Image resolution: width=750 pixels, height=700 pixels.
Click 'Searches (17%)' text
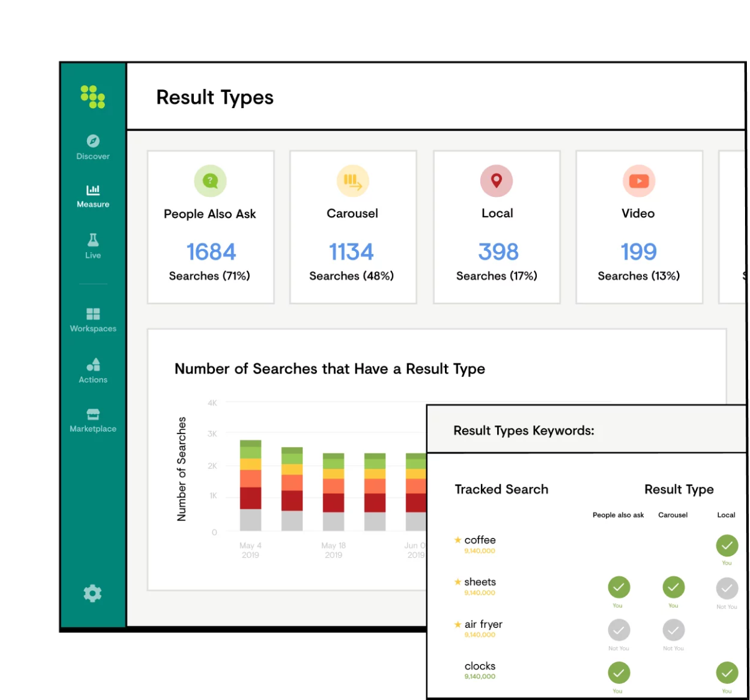[x=497, y=276]
